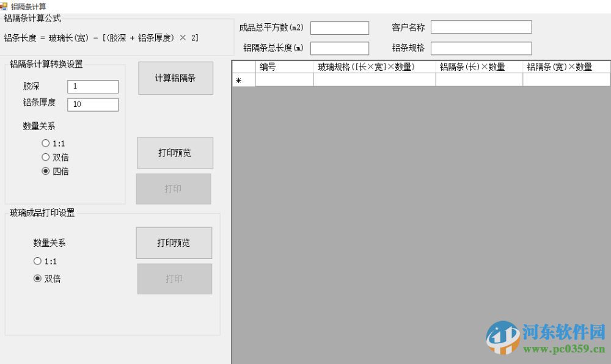Click the 成品总平方数 input box
The width and height of the screenshot is (611, 364).
(x=340, y=27)
